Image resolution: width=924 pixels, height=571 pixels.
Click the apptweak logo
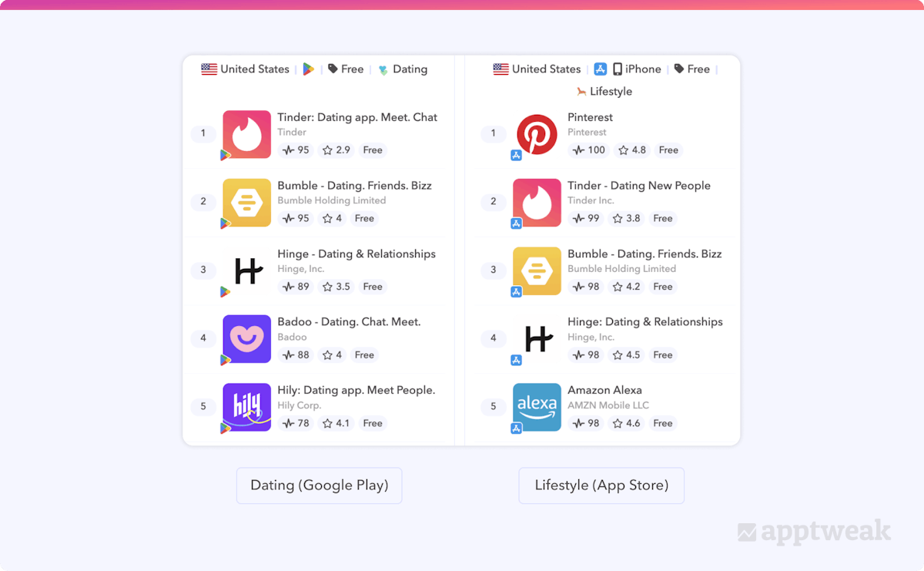click(813, 532)
